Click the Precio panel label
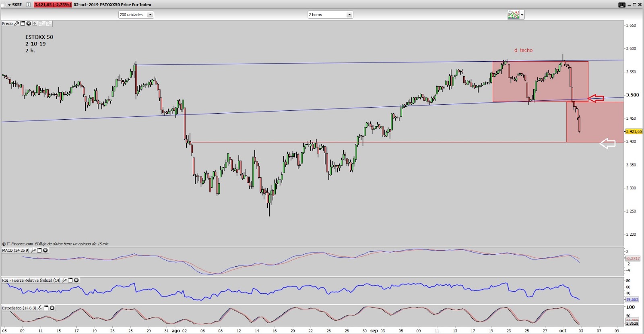 [7, 23]
